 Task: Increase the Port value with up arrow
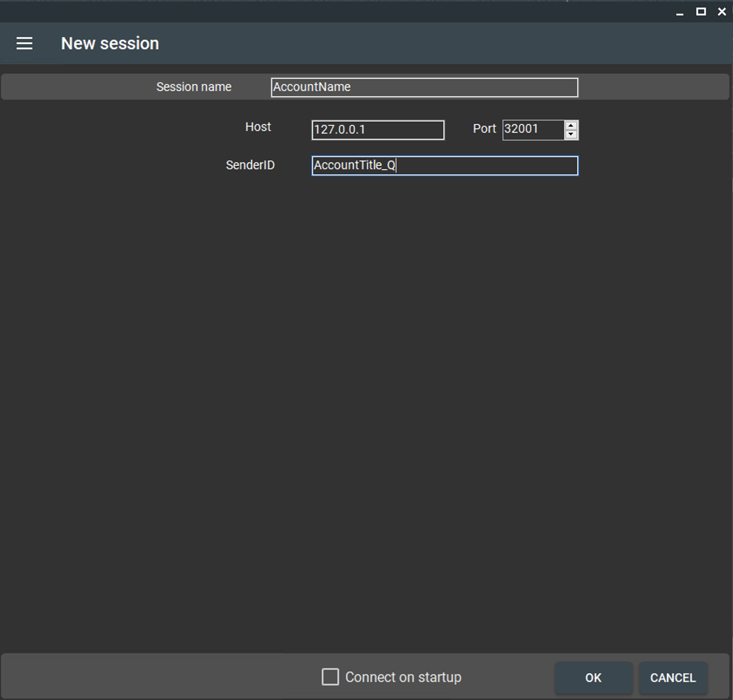click(x=571, y=126)
